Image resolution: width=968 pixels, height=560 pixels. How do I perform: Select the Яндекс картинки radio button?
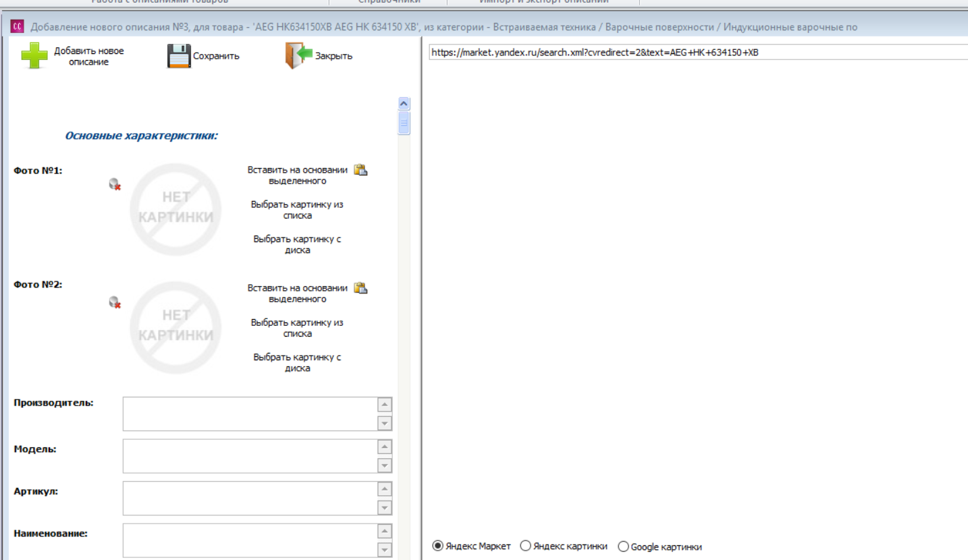(x=526, y=546)
